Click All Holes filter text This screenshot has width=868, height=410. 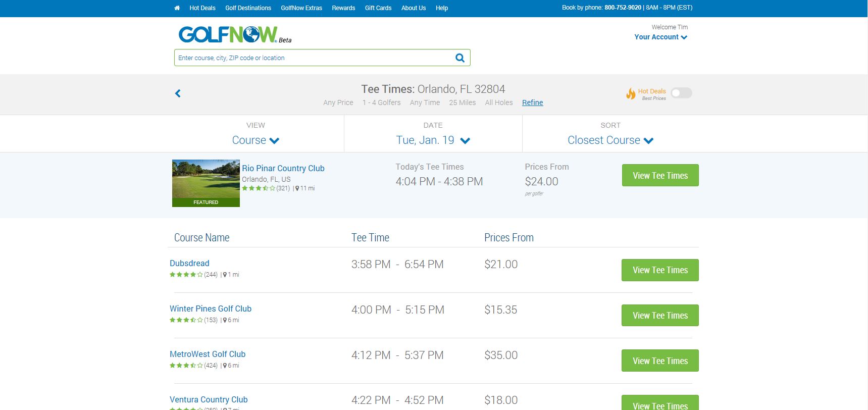(x=499, y=102)
